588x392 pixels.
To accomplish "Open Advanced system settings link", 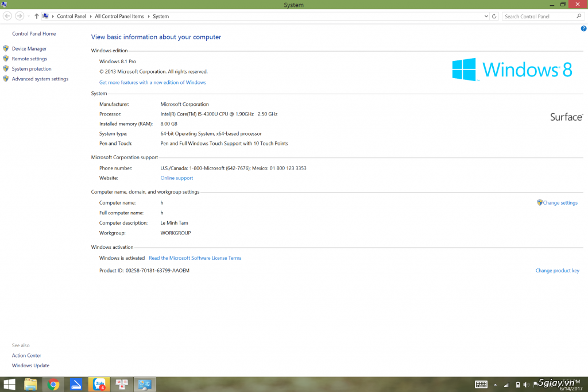I will (40, 79).
